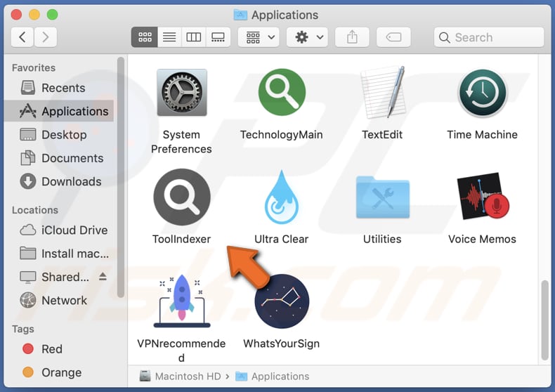The image size is (555, 392).
Task: Open Downloads in the sidebar
Action: click(x=59, y=181)
